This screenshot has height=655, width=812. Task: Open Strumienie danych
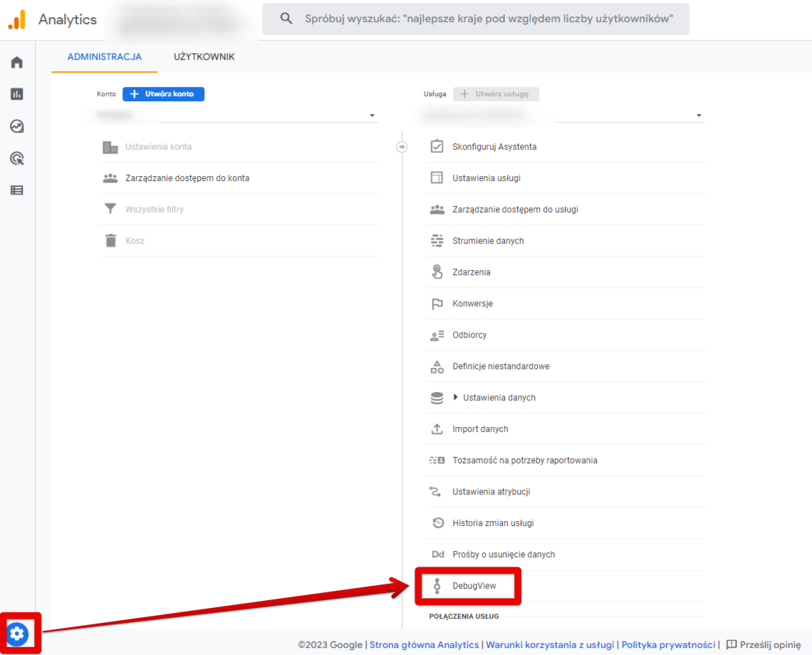click(565, 240)
